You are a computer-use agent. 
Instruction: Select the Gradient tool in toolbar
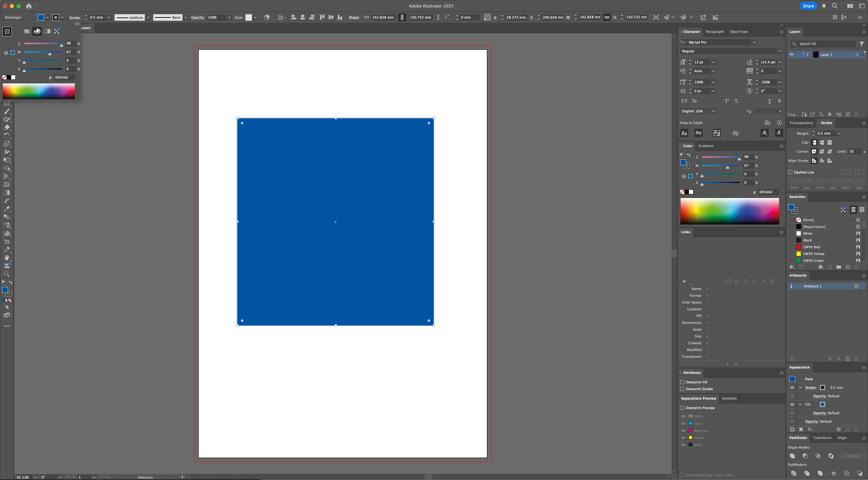point(7,193)
